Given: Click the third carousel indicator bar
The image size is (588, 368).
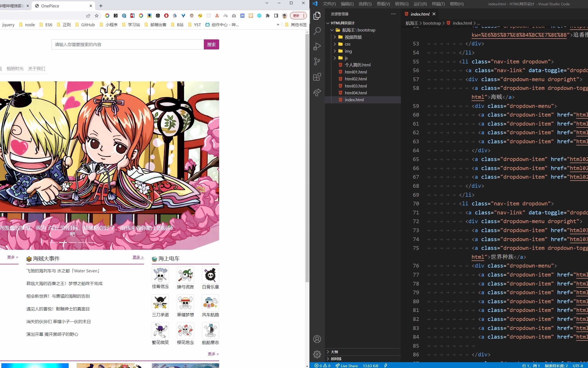Looking at the screenshot, I should click(72, 242).
